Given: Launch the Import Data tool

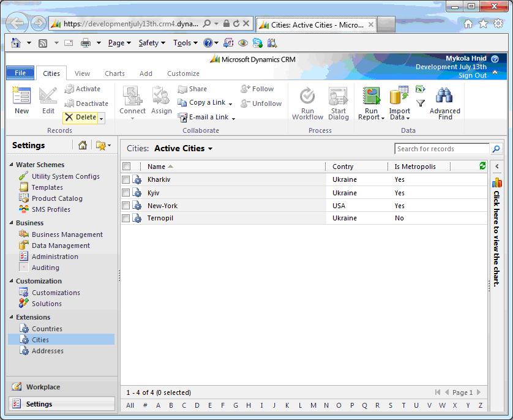Looking at the screenshot, I should tap(399, 103).
